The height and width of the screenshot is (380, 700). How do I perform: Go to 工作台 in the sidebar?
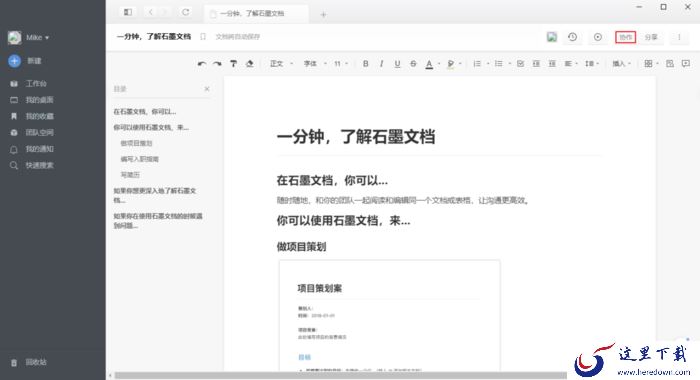click(29, 84)
